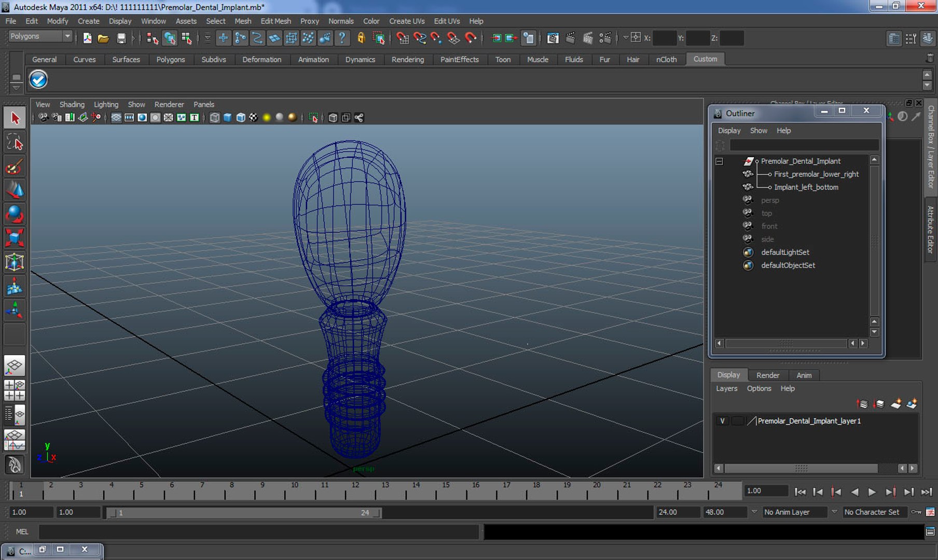Viewport: 938px width, 560px height.
Task: Toggle the viewport grid display icon
Action: [116, 118]
